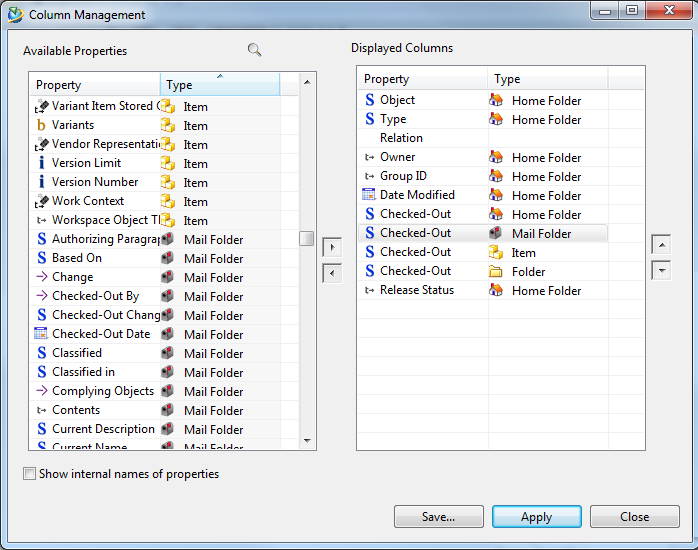Move selected column down with arrow button
This screenshot has height=550, width=698.
pos(660,270)
